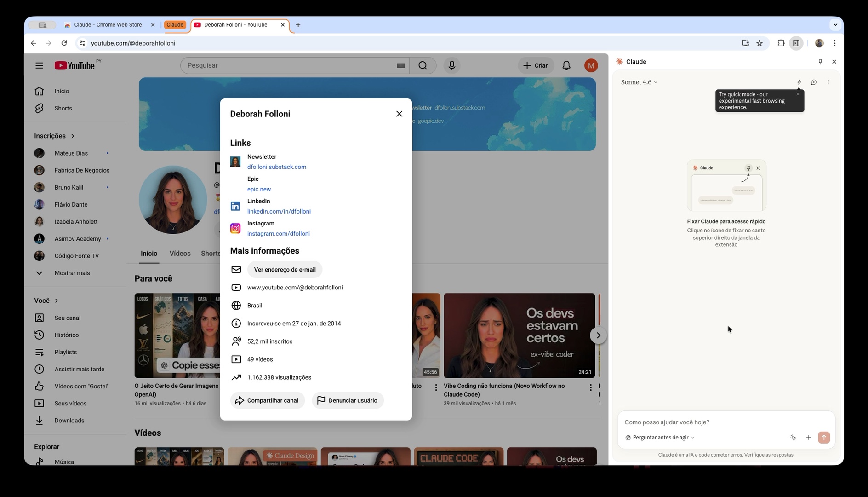Open the epic.new link

(259, 189)
